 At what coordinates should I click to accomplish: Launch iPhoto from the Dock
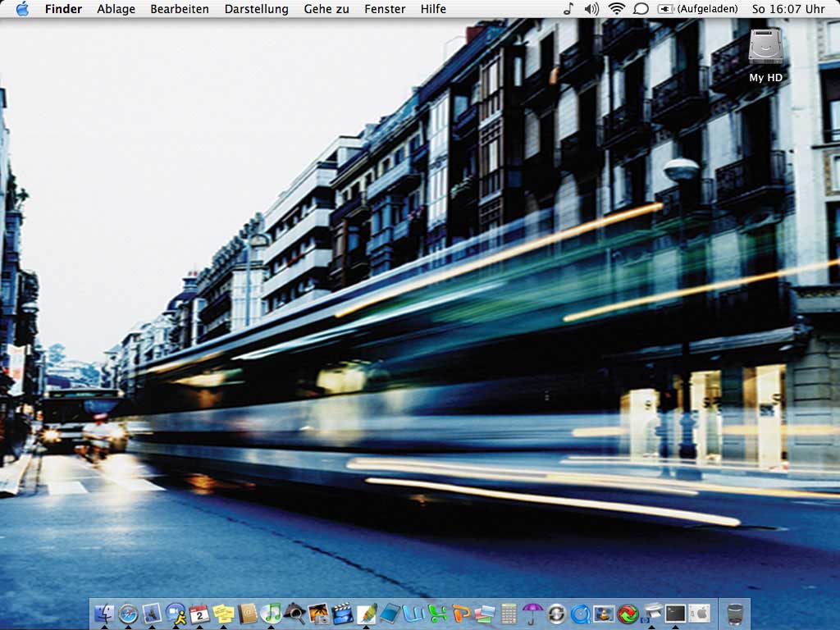coord(319,614)
